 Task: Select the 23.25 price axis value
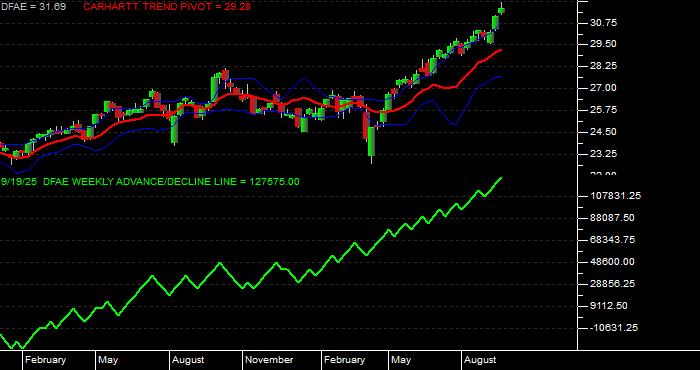tap(604, 154)
